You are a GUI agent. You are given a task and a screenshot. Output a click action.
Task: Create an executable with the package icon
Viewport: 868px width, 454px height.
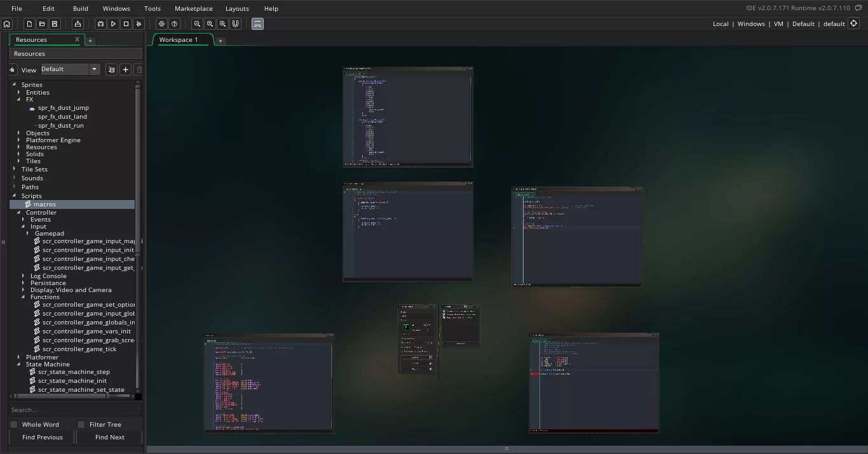[x=76, y=23]
